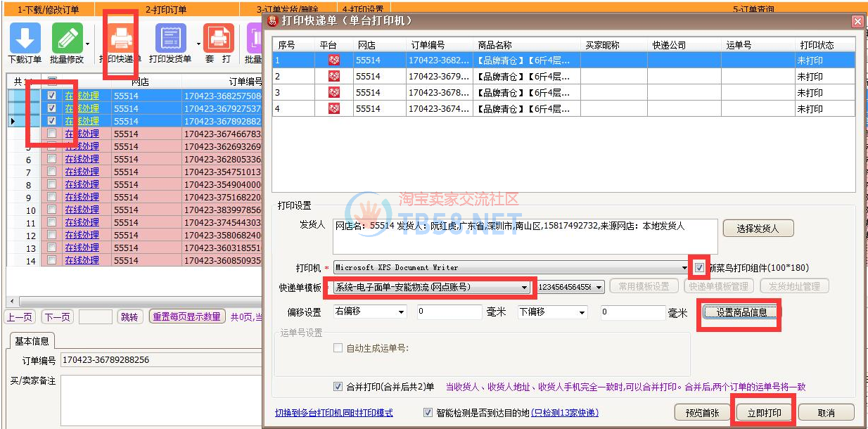Screen dimensions: 868x429
Task: Click the 买/卖家备注 text area
Action: [x=160, y=401]
